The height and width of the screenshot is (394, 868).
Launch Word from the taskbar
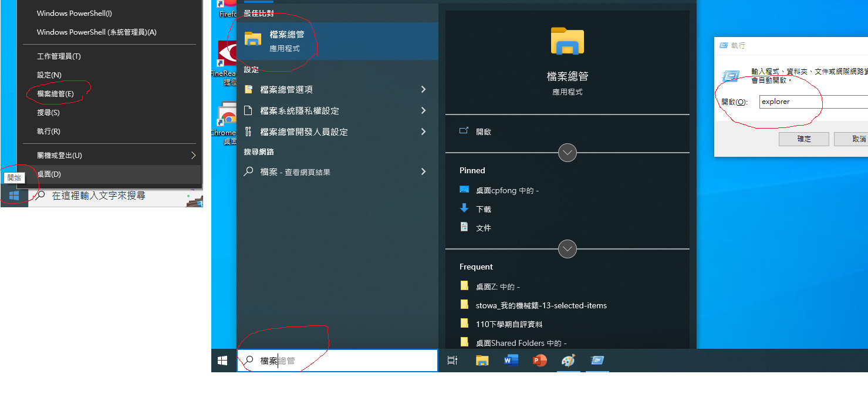511,361
